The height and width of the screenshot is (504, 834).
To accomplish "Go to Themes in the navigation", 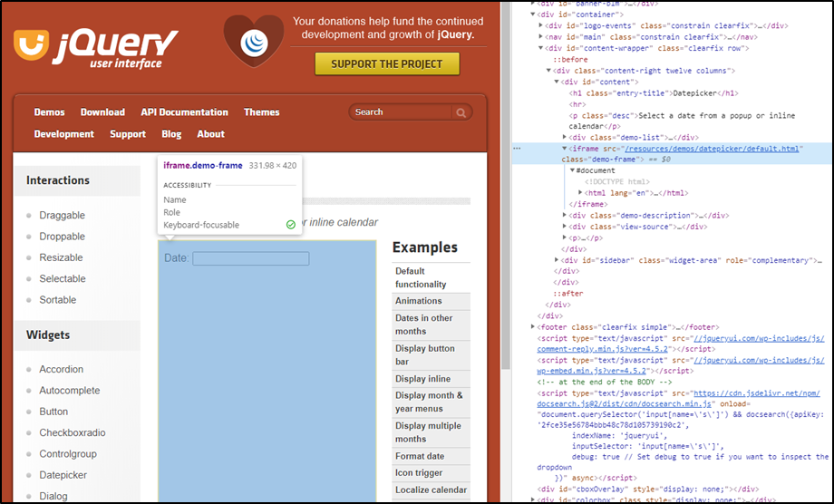I will [262, 112].
